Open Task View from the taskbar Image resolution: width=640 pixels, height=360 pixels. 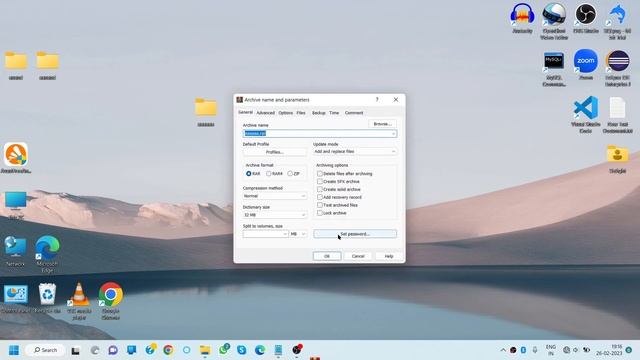point(76,350)
